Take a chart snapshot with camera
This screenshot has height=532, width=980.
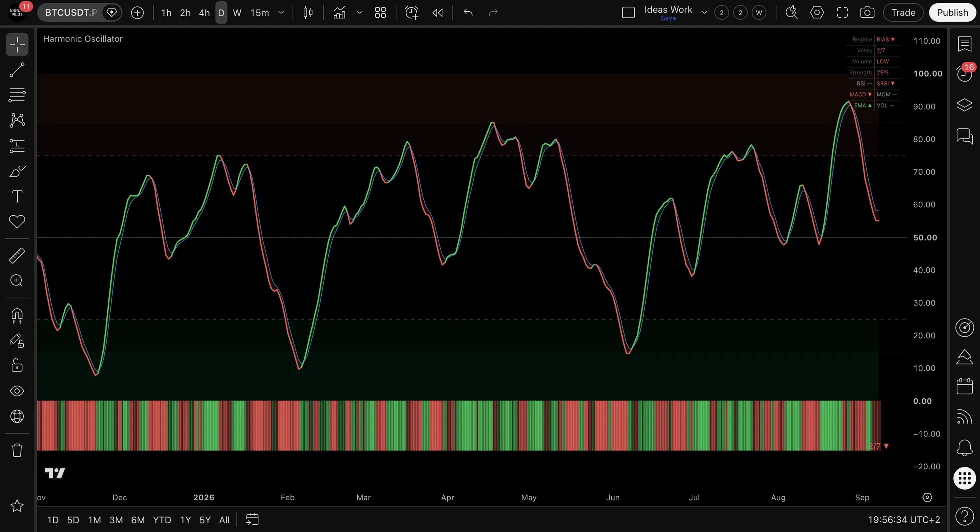(867, 13)
